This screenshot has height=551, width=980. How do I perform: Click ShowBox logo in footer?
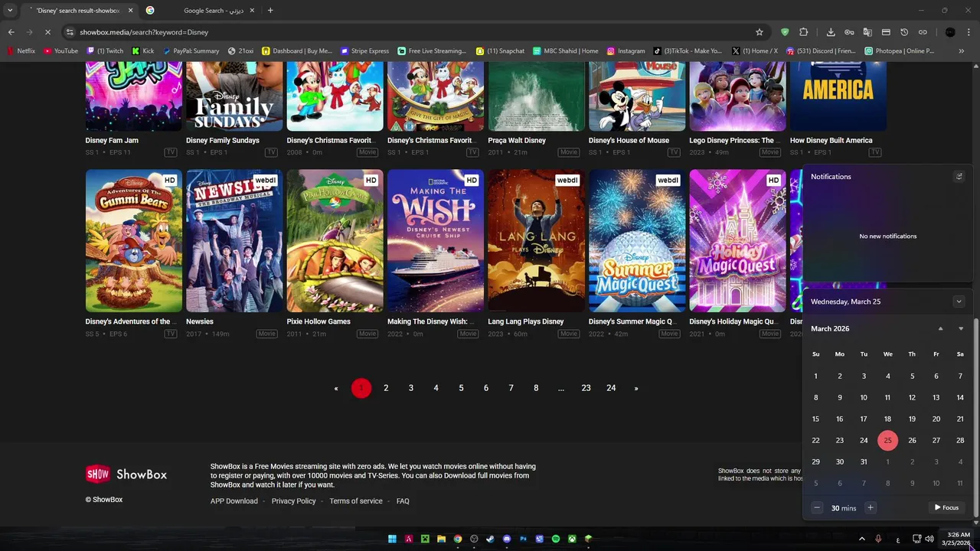point(126,474)
